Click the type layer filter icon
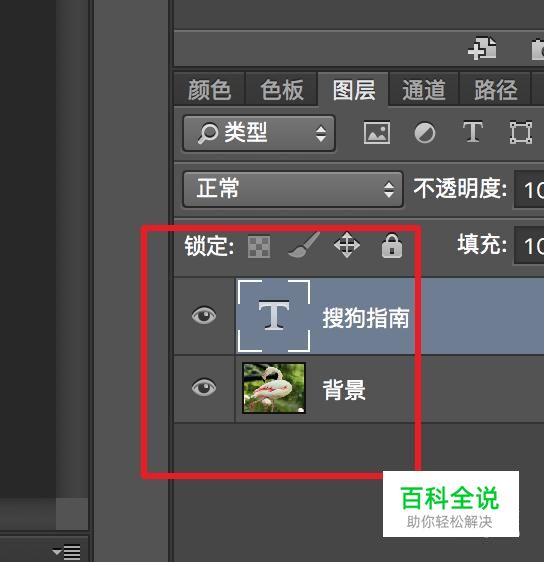This screenshot has height=562, width=544. pyautogui.click(x=473, y=132)
